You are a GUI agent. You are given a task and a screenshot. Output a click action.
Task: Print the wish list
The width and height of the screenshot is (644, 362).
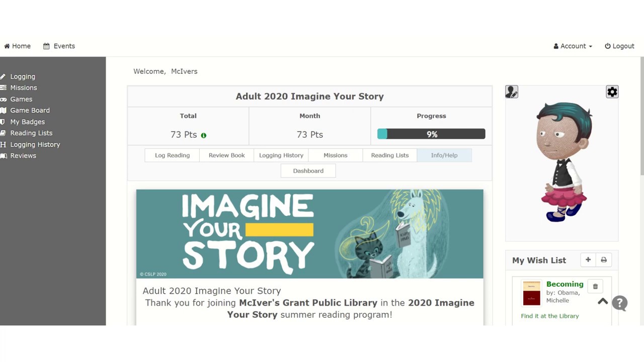pyautogui.click(x=604, y=260)
